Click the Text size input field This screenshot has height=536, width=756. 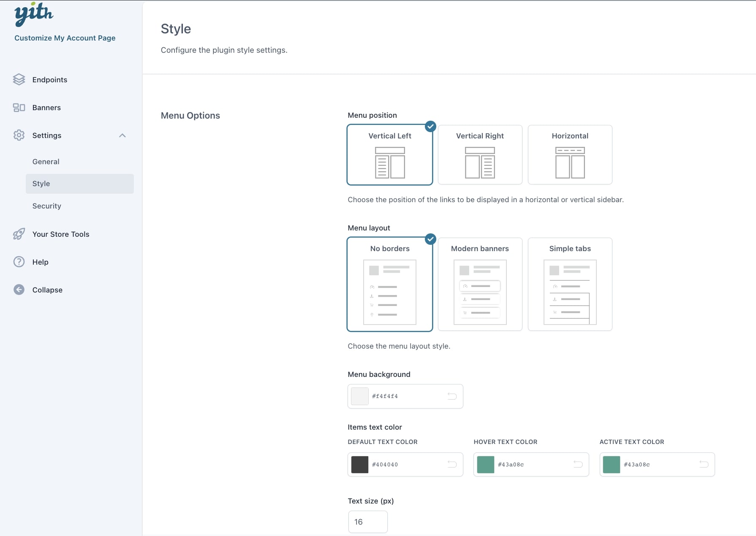coord(368,522)
